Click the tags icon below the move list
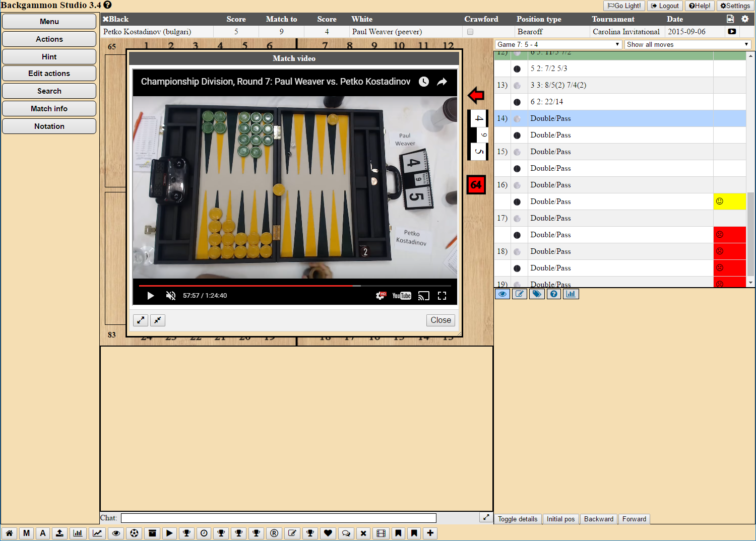 click(537, 294)
